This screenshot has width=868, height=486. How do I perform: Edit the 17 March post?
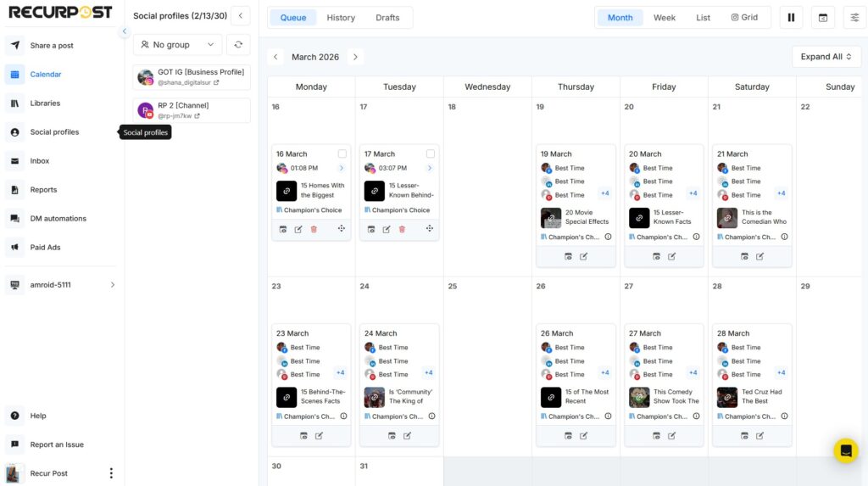[387, 229]
